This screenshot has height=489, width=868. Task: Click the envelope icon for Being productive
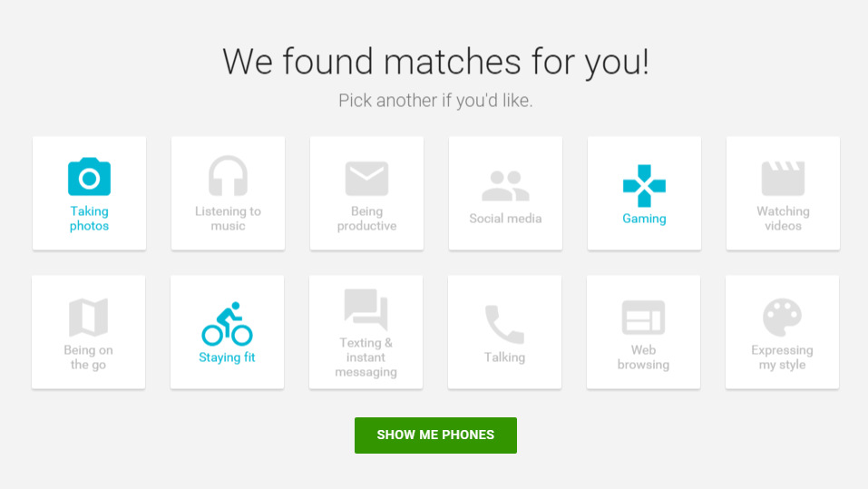tap(366, 178)
